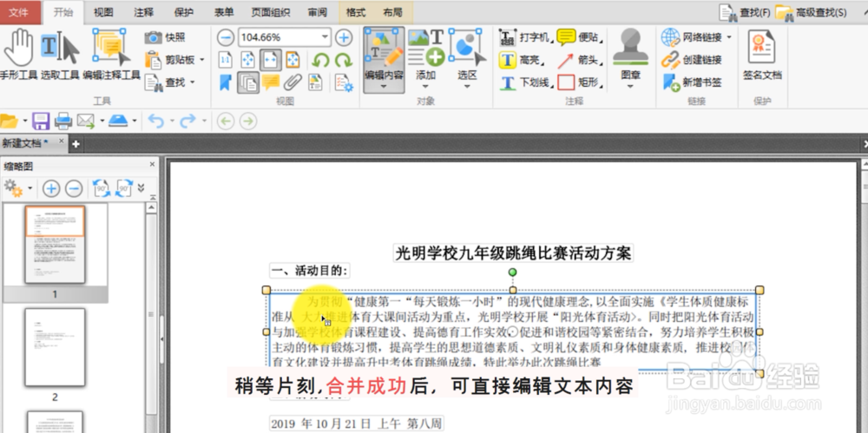The height and width of the screenshot is (433, 868).
Task: Open the new tab plus button
Action: click(x=76, y=144)
